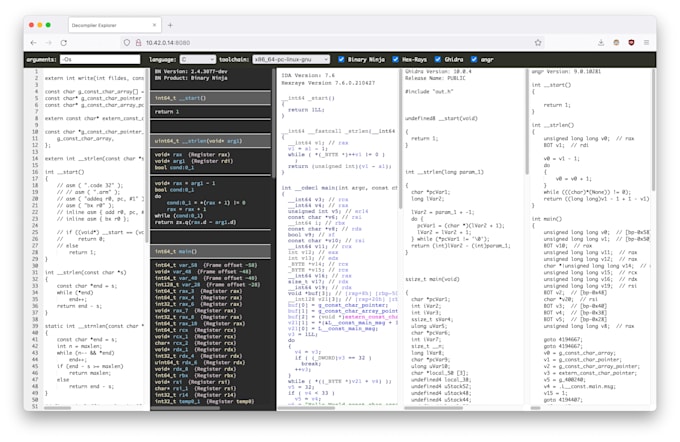The image size is (680, 442).
Task: Click the 'angr Version' line
Action: coord(566,72)
